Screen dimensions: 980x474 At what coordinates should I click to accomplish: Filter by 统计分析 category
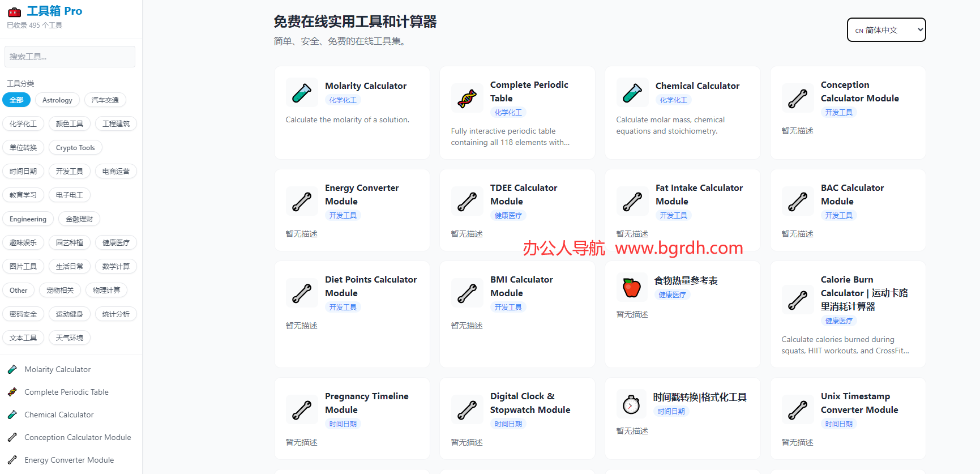116,314
